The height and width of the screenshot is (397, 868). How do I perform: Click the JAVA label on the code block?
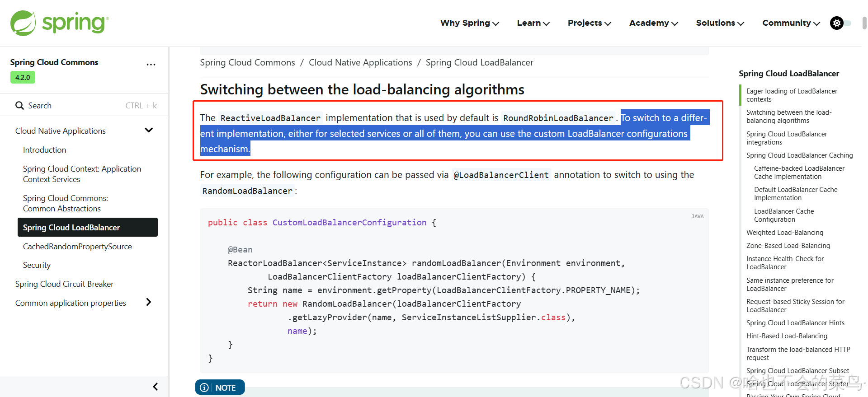(x=698, y=216)
